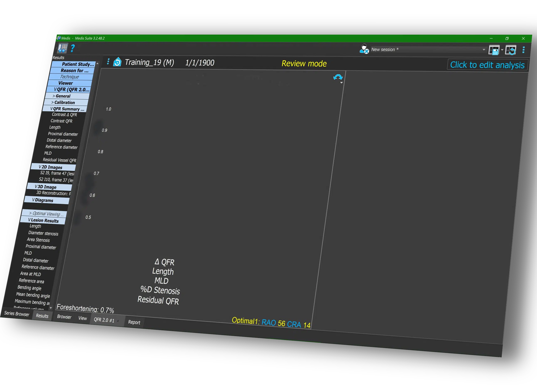
Task: Open the three-dot menu beside the patient name
Action: pyautogui.click(x=108, y=62)
